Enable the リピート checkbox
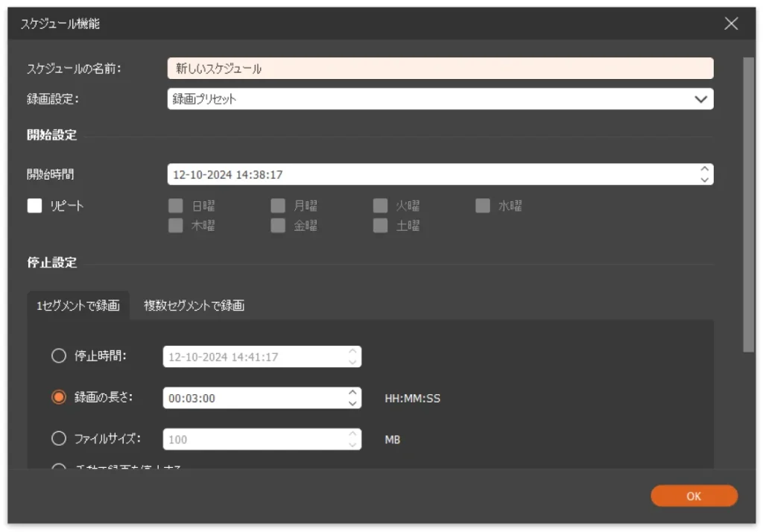The width and height of the screenshot is (763, 532). pos(35,206)
